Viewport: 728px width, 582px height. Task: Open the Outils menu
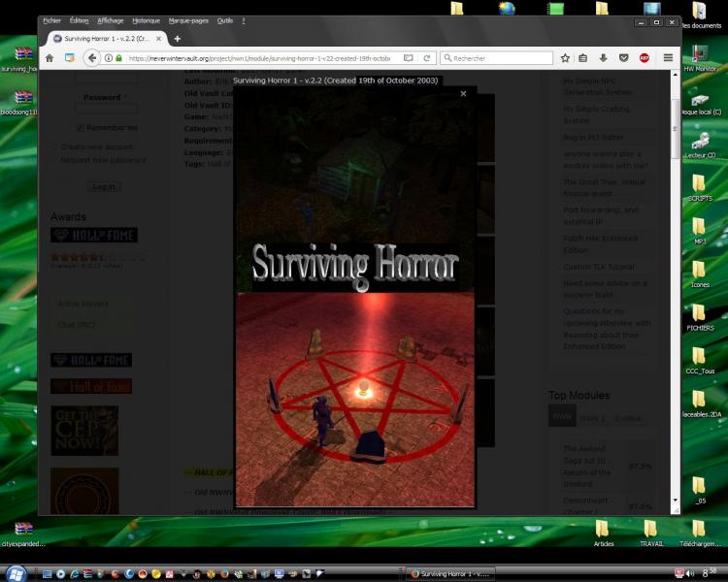pyautogui.click(x=225, y=20)
